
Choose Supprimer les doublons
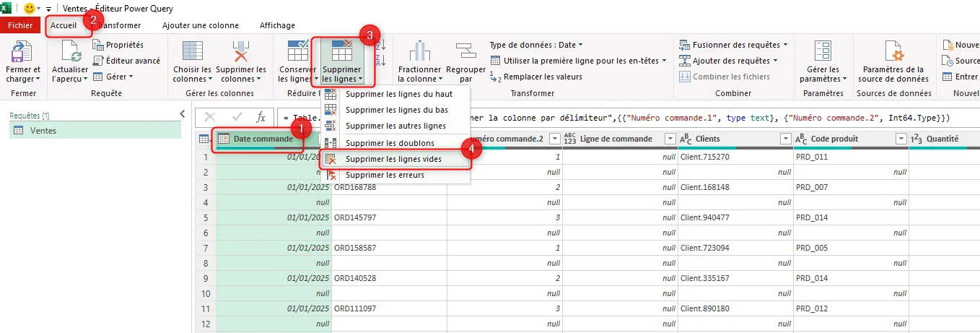pos(395,143)
